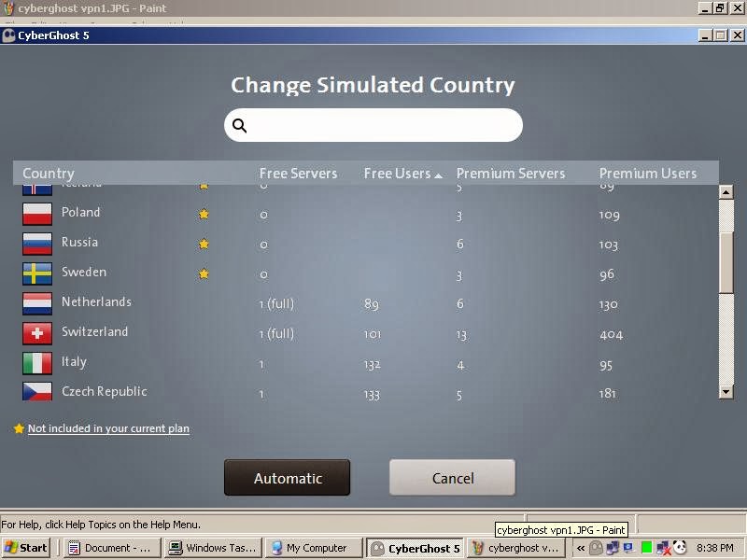Click the 'Italy' country name
The height and width of the screenshot is (560, 747).
74,362
